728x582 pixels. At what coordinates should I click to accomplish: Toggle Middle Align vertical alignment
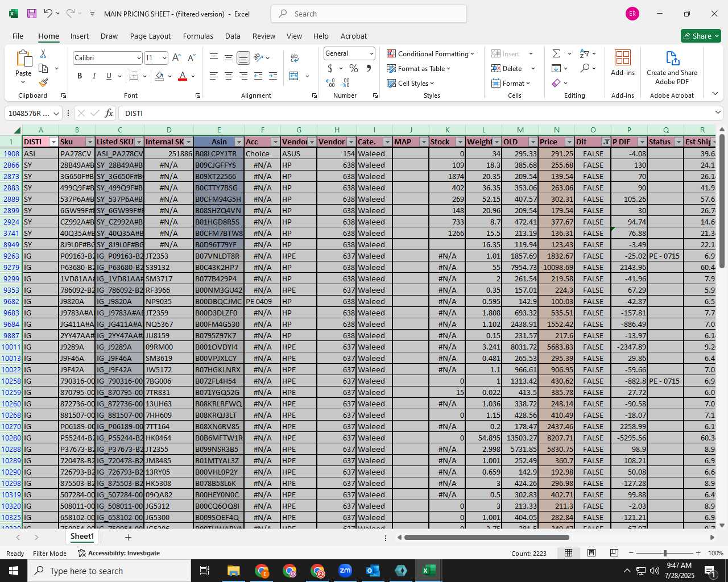(228, 57)
